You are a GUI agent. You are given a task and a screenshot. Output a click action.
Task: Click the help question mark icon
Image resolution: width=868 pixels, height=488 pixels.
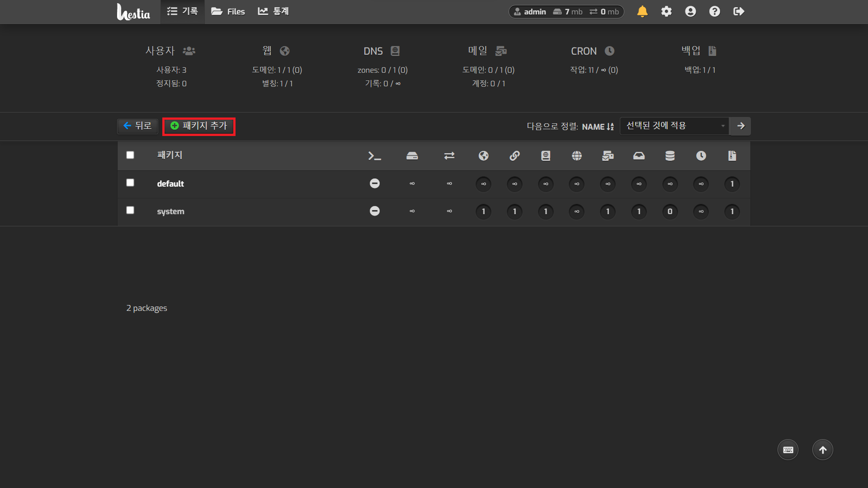(x=714, y=11)
